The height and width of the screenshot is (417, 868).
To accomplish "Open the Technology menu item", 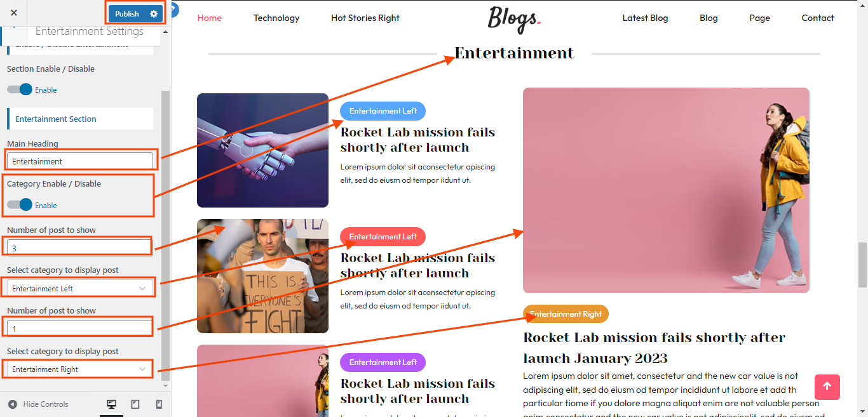I will pyautogui.click(x=276, y=18).
